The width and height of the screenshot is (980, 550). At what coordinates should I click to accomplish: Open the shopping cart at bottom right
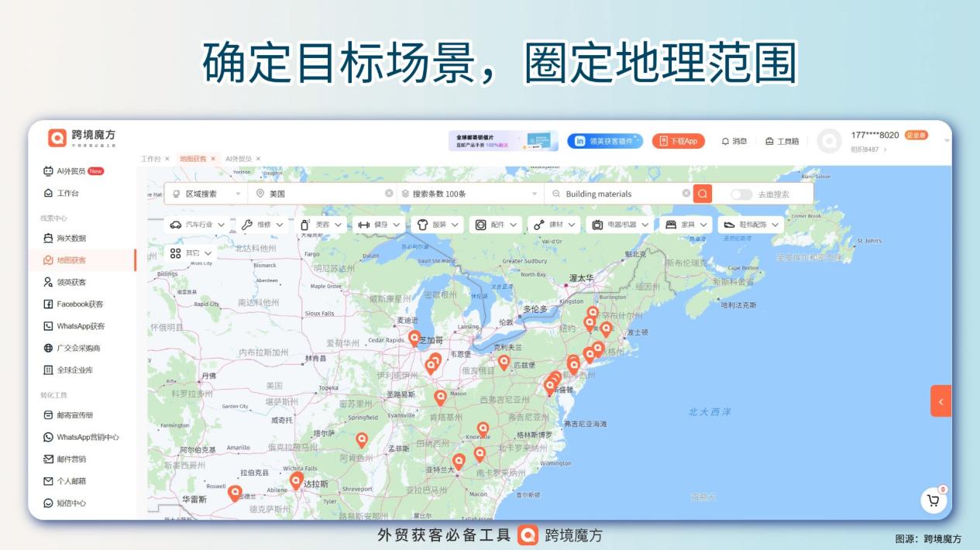934,501
